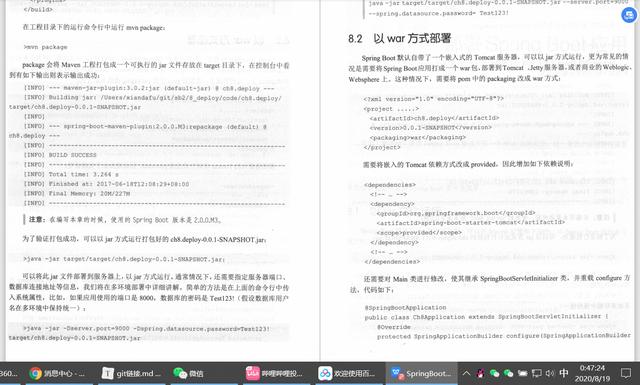Image resolution: width=640 pixels, height=385 pixels.
Task: Switch to Typora git链接.md in the taskbar
Action: pos(131,373)
